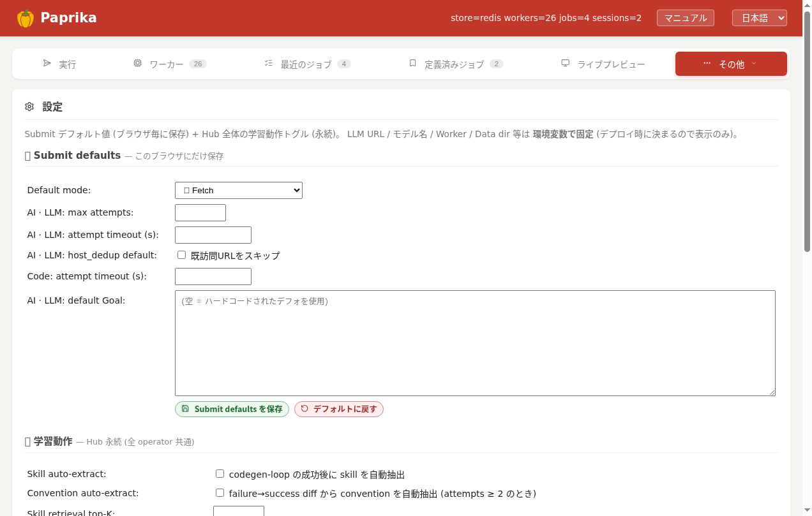Click the reset arrow icon in デフォルトに戻す
Screen dimensions: 812x516
click(x=304, y=409)
